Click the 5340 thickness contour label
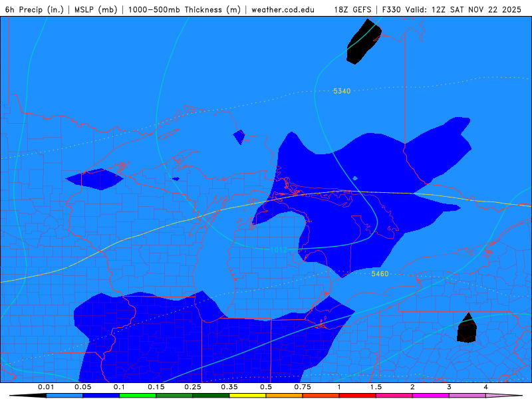The width and height of the screenshot is (532, 399). [342, 91]
